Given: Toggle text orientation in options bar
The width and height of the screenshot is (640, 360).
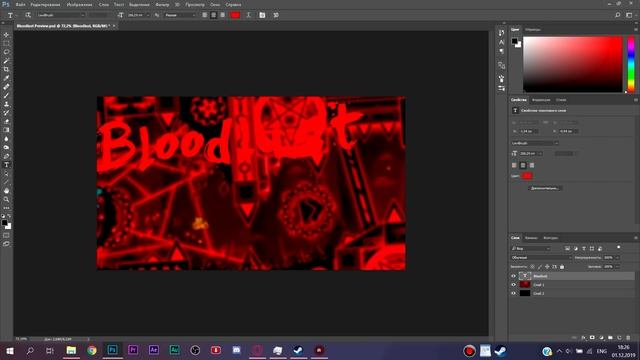Looking at the screenshot, I should click(x=28, y=15).
